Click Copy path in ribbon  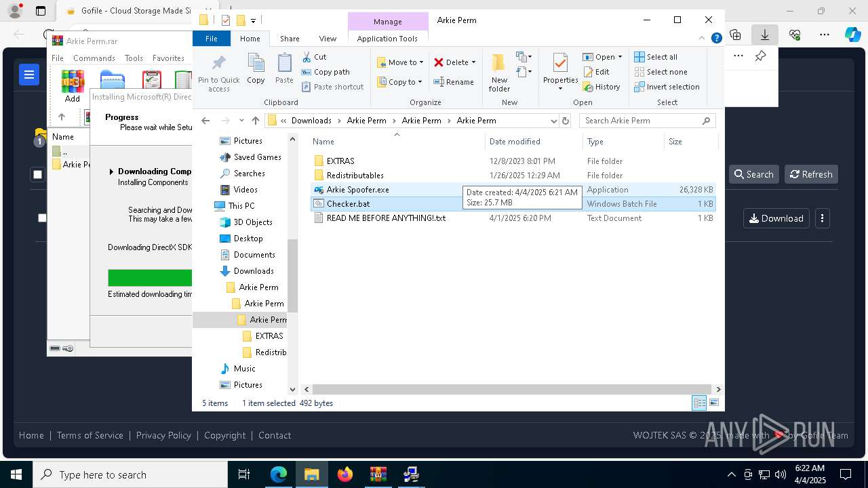point(325,72)
